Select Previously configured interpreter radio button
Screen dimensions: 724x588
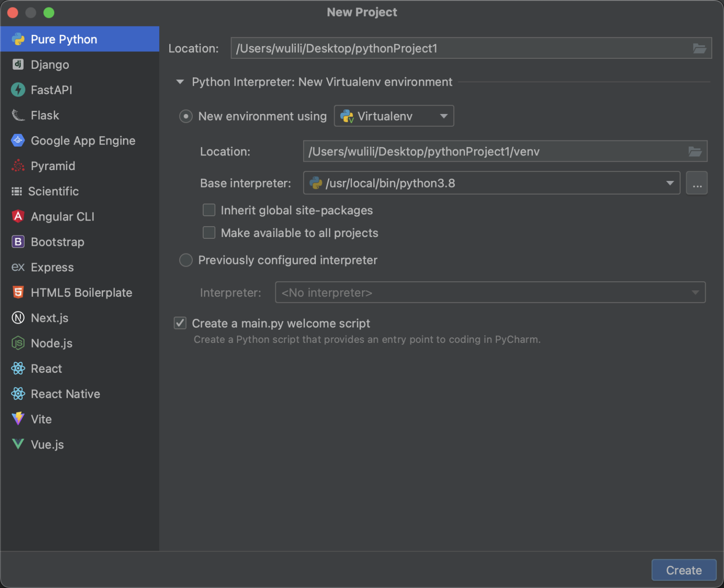186,260
